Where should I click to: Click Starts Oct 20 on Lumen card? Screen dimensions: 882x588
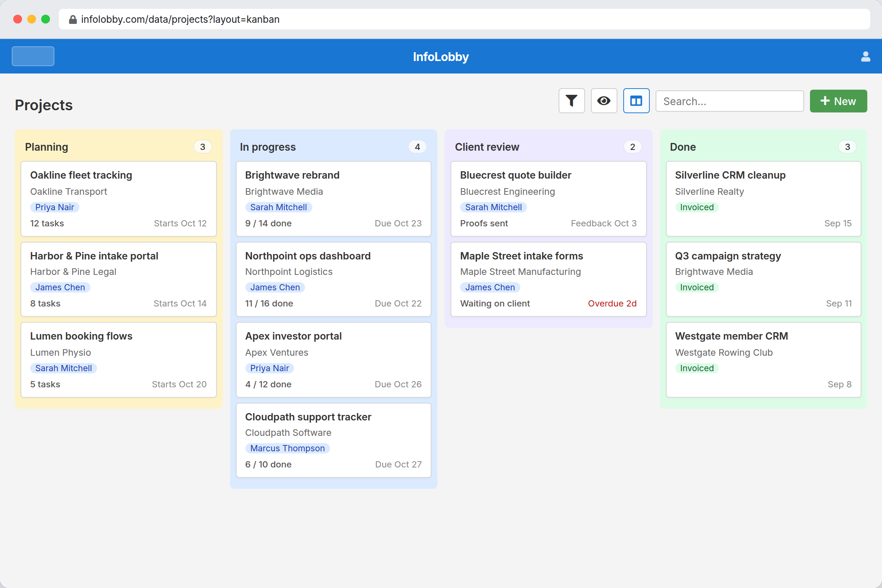tap(179, 384)
